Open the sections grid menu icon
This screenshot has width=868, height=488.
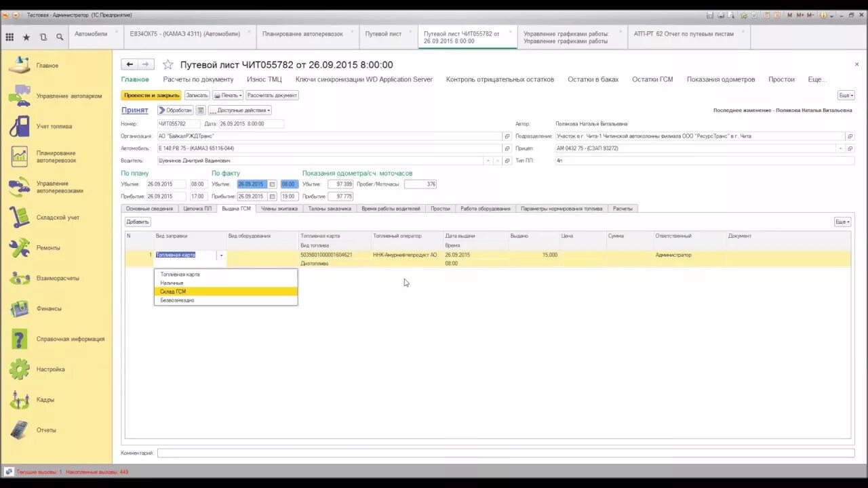(9, 37)
